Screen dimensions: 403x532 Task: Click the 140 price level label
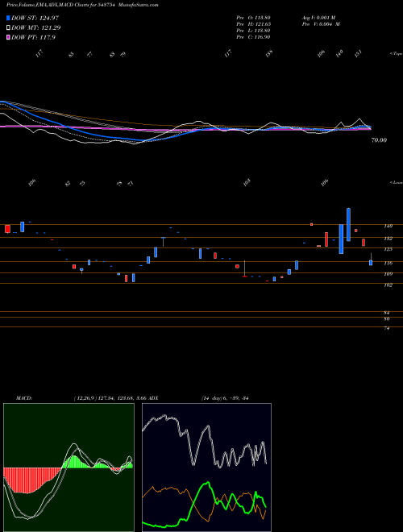(388, 226)
